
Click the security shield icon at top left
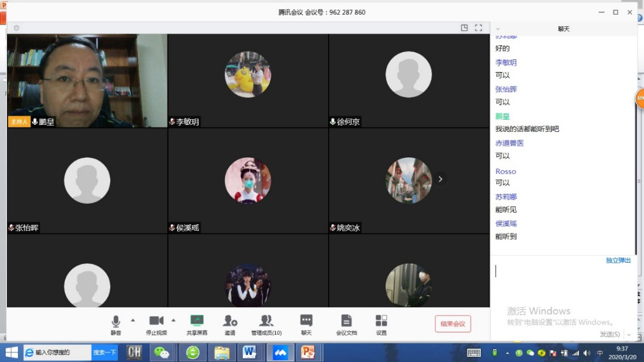[x=17, y=28]
